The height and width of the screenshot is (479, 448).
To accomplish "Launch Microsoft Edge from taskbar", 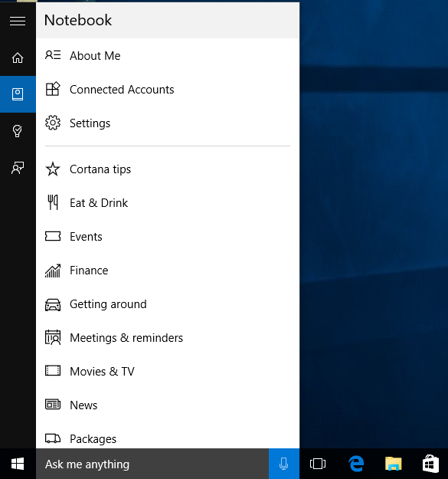I will 356,464.
